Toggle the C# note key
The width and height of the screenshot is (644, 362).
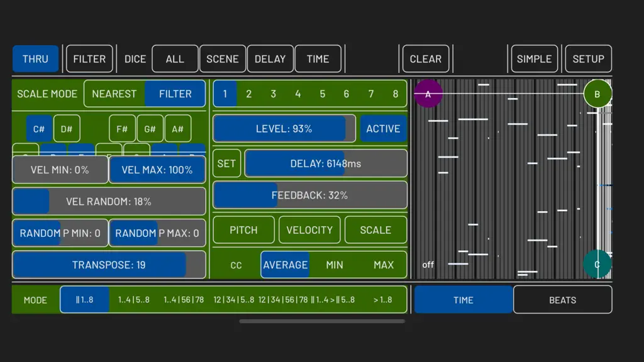[39, 129]
